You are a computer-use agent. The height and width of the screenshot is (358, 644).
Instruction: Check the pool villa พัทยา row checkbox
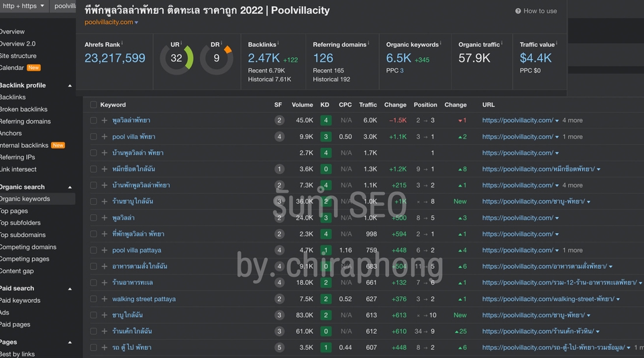(x=93, y=136)
